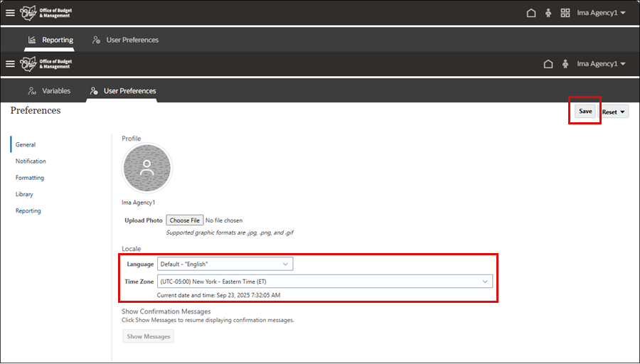Expand Ima Agency1 menu in second header
This screenshot has width=640, height=364.
[601, 64]
